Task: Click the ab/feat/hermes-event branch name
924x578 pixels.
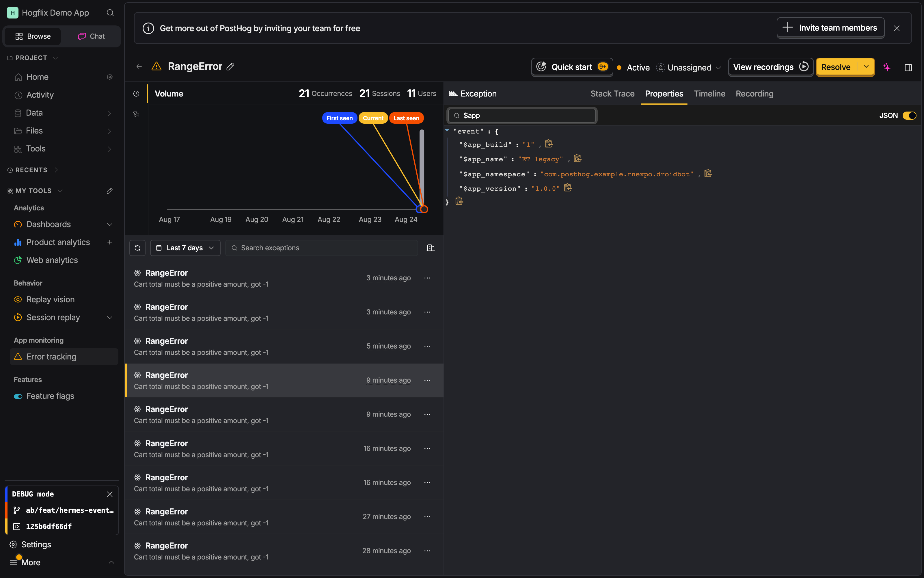Action: pos(70,510)
